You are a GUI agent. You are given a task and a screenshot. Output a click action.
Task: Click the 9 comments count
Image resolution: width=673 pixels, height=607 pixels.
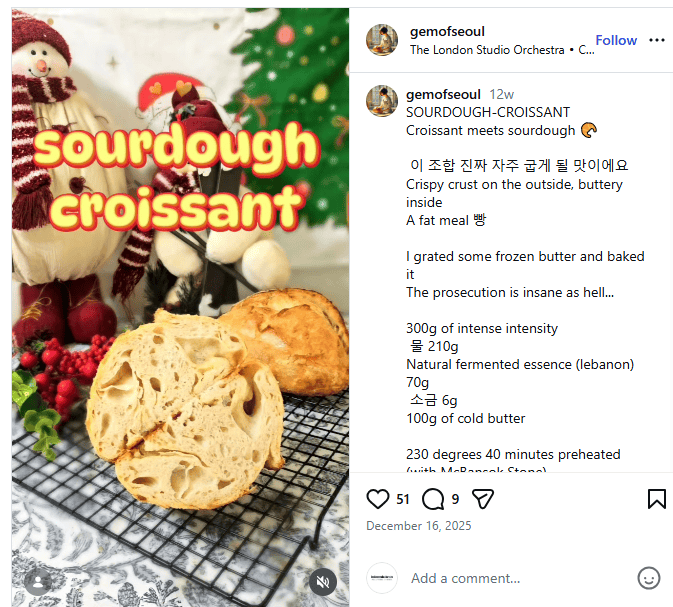pos(455,499)
